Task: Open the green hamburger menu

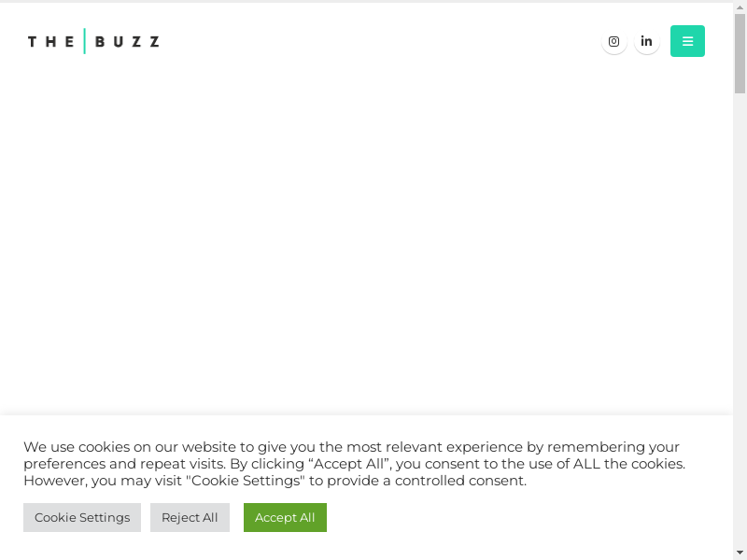Action: pyautogui.click(x=687, y=41)
